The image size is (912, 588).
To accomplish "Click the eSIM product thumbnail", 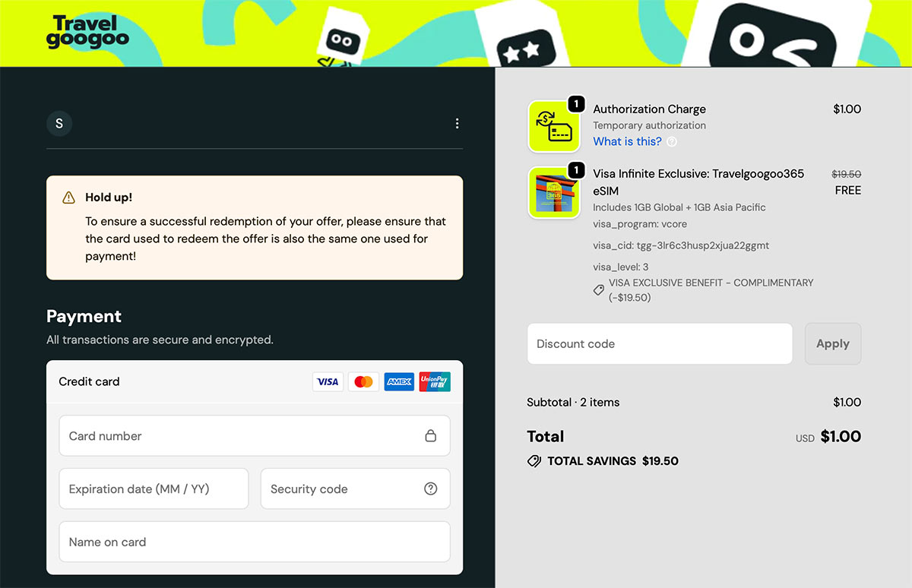I will (x=554, y=192).
